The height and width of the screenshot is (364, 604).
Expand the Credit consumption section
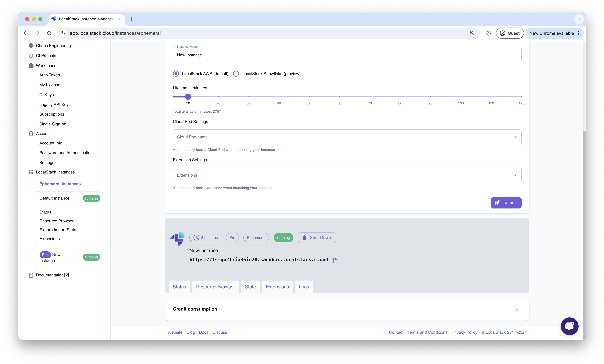[x=517, y=309]
